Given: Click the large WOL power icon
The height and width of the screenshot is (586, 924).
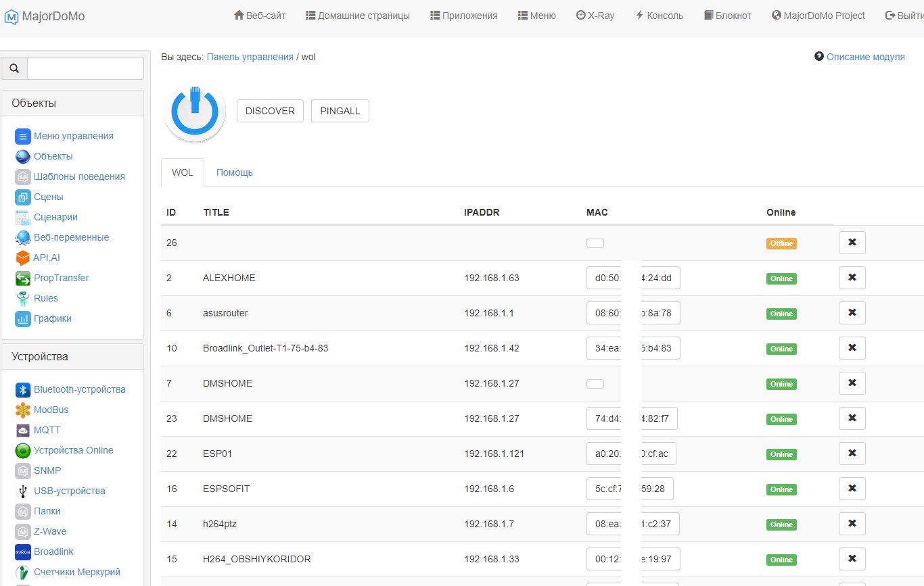Looking at the screenshot, I should click(x=194, y=112).
